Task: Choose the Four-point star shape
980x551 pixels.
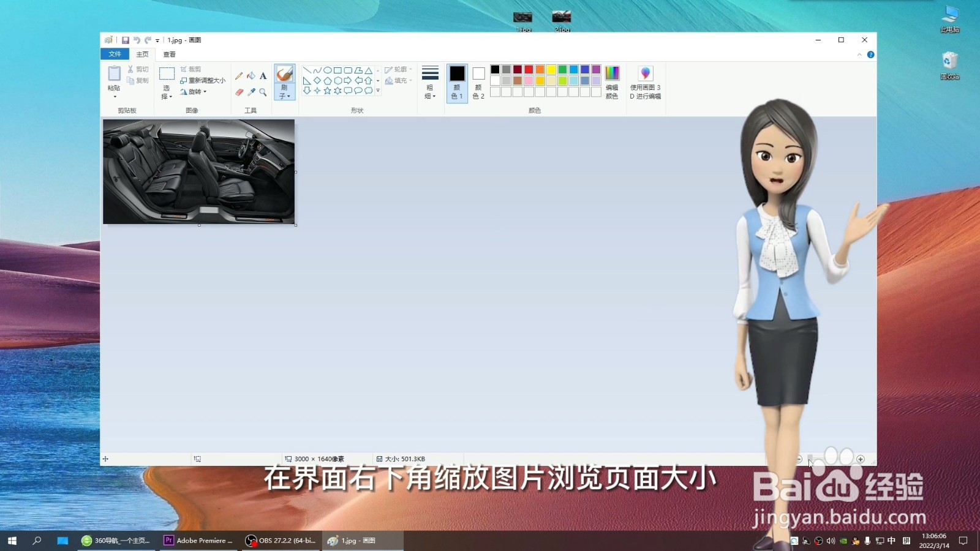Action: [317, 91]
